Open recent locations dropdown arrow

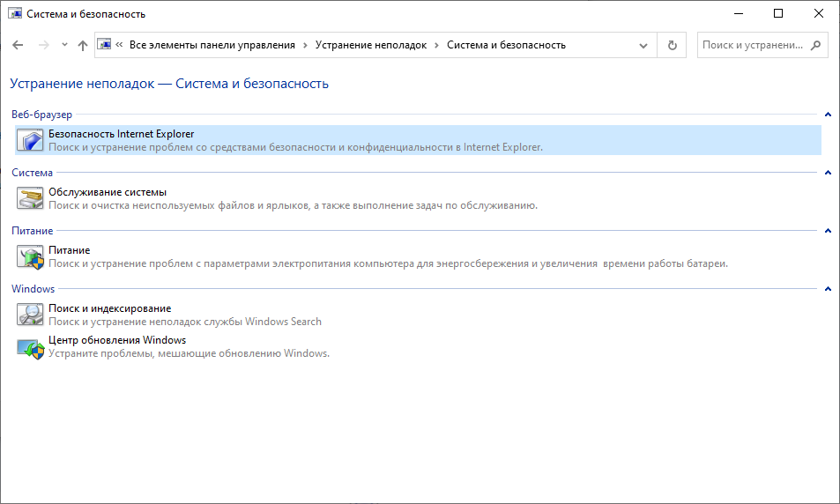coord(63,45)
